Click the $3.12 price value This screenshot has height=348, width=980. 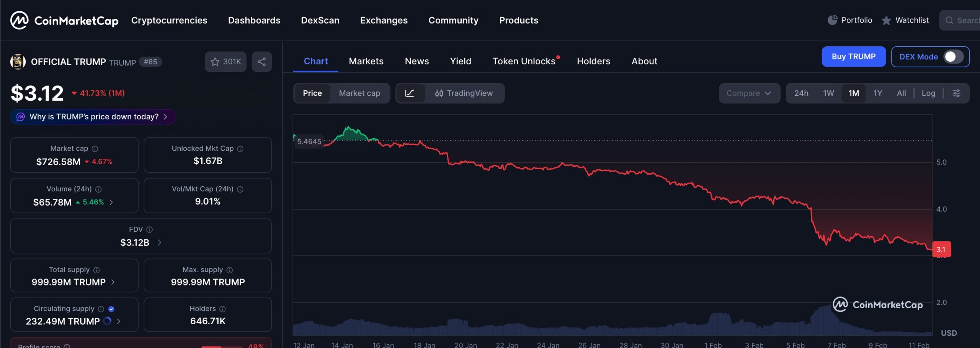click(x=37, y=93)
